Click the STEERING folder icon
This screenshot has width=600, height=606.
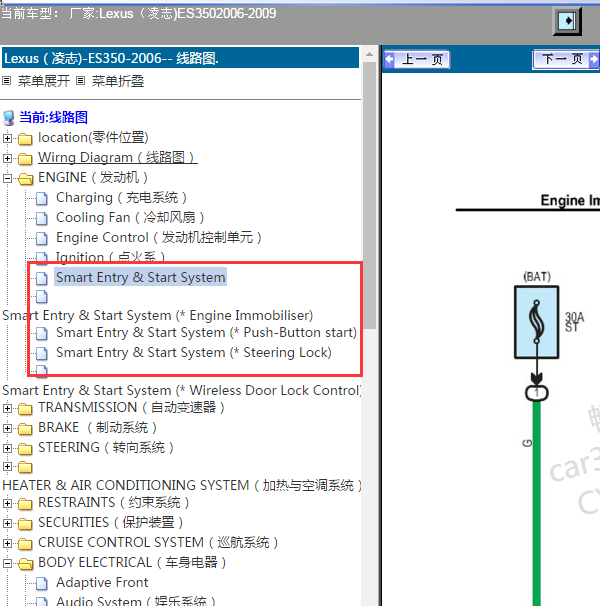(x=25, y=449)
